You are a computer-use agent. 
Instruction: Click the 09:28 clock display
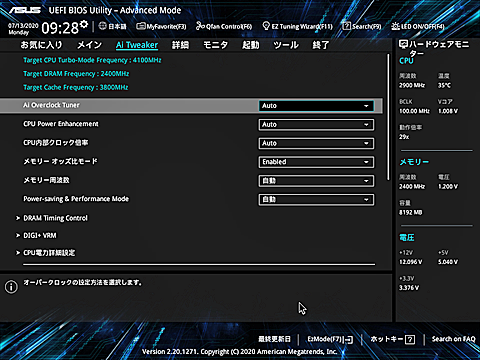60,28
